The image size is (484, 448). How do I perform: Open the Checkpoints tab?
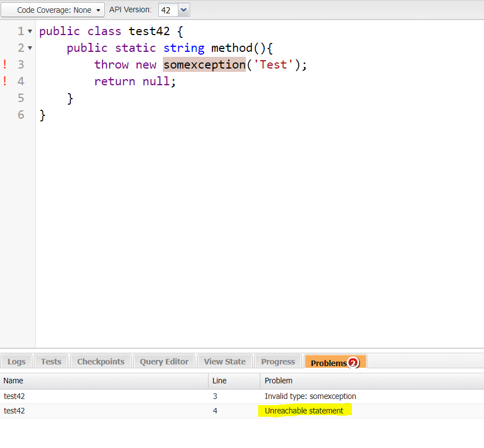(x=100, y=361)
